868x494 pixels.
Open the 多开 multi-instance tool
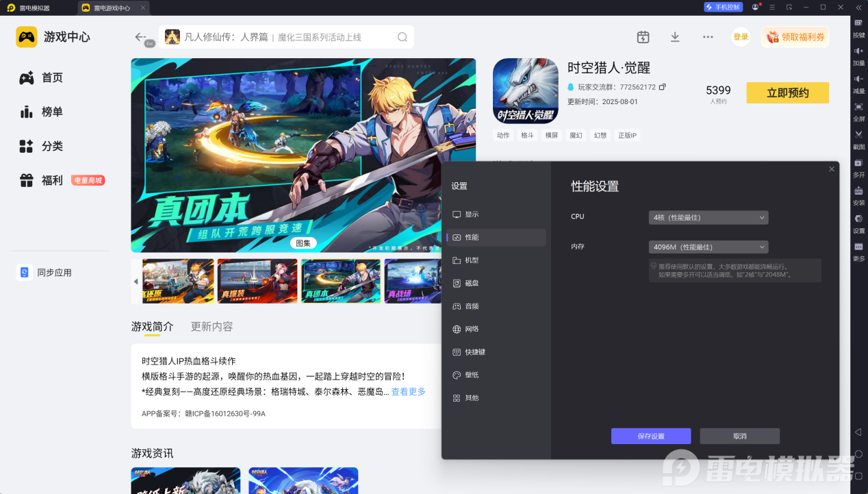pos(858,168)
